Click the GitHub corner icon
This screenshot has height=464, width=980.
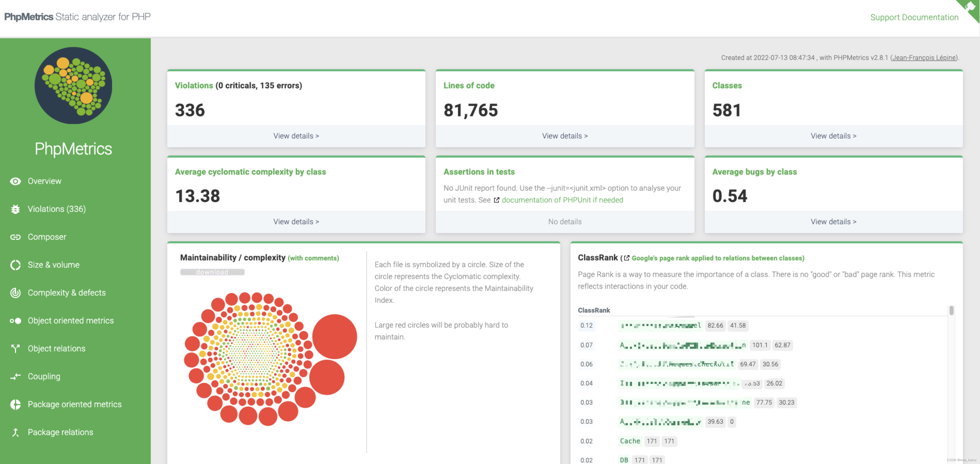tap(970, 7)
